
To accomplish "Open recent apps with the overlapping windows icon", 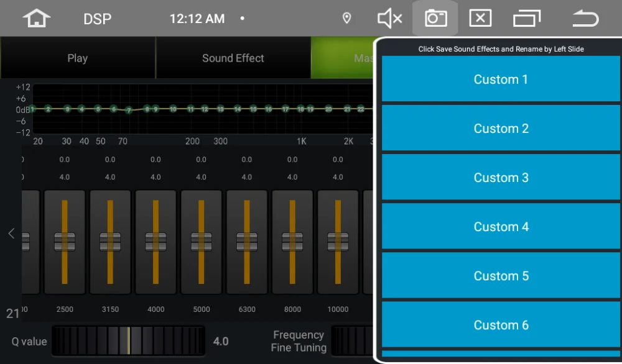I will tap(526, 18).
